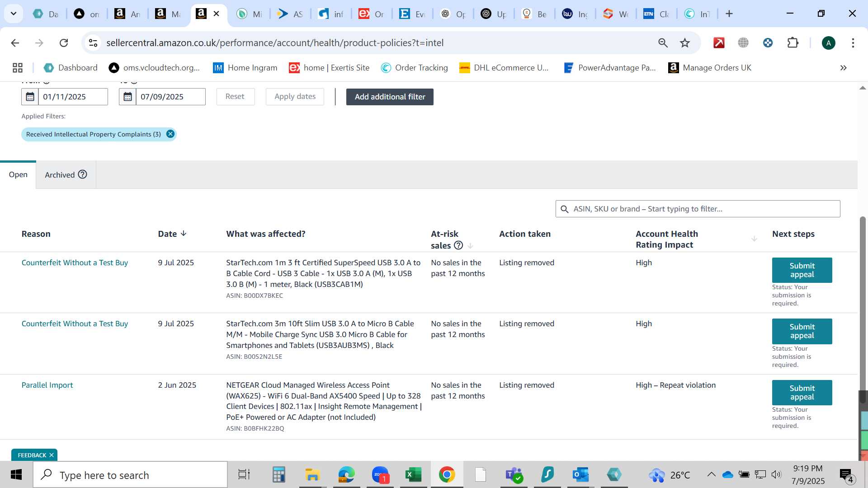Viewport: 868px width, 488px height.
Task: Open Chrome zoom search icon in address bar
Action: [x=663, y=43]
